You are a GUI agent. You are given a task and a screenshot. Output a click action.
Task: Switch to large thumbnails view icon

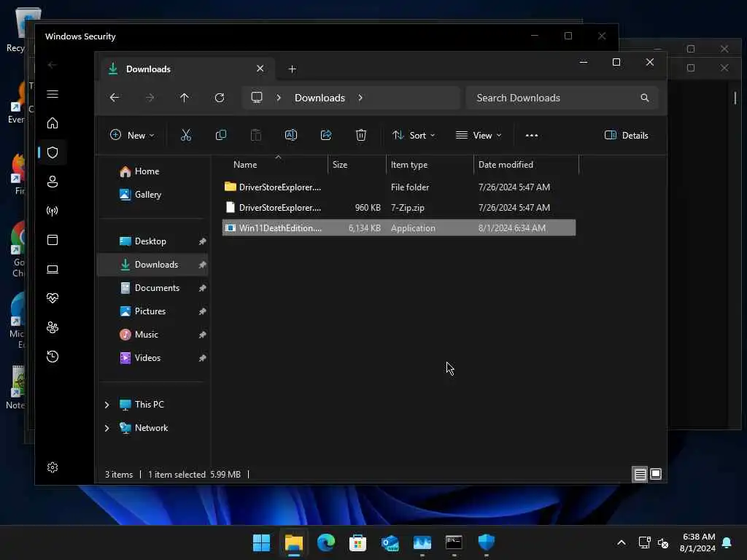pyautogui.click(x=656, y=474)
